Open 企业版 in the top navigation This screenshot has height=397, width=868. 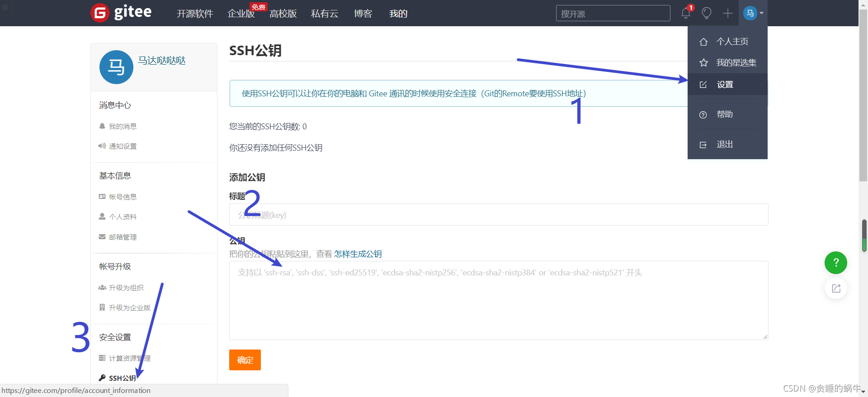241,14
